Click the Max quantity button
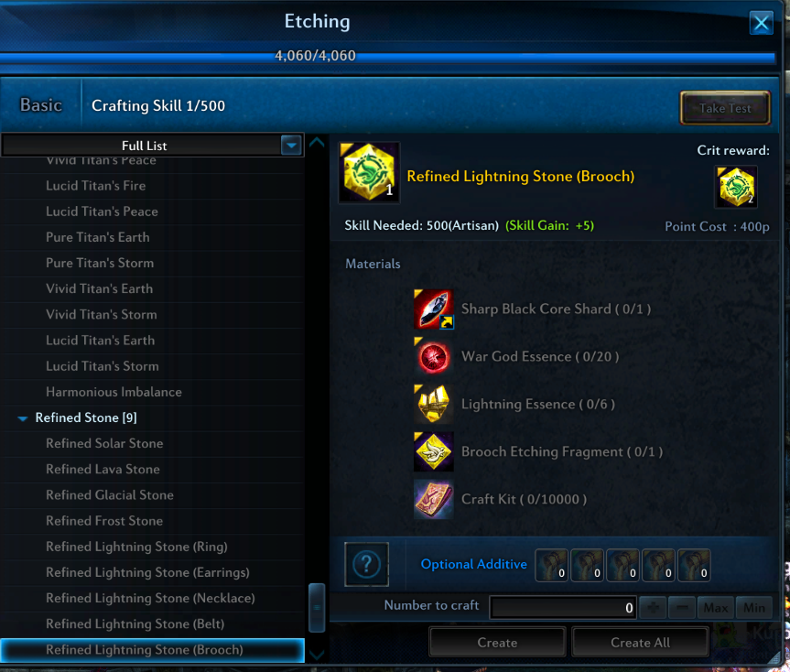The width and height of the screenshot is (790, 672). point(716,608)
